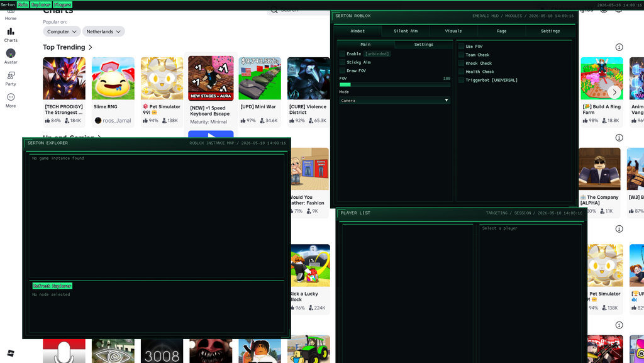Click Explorer in the Serton top bar
The height and width of the screenshot is (363, 644).
click(x=41, y=4)
